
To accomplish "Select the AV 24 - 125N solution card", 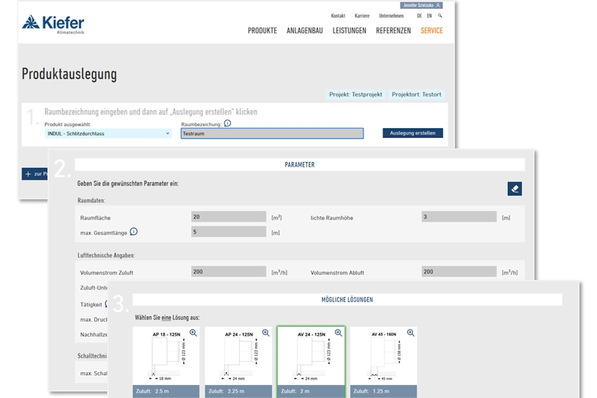I will point(311,362).
